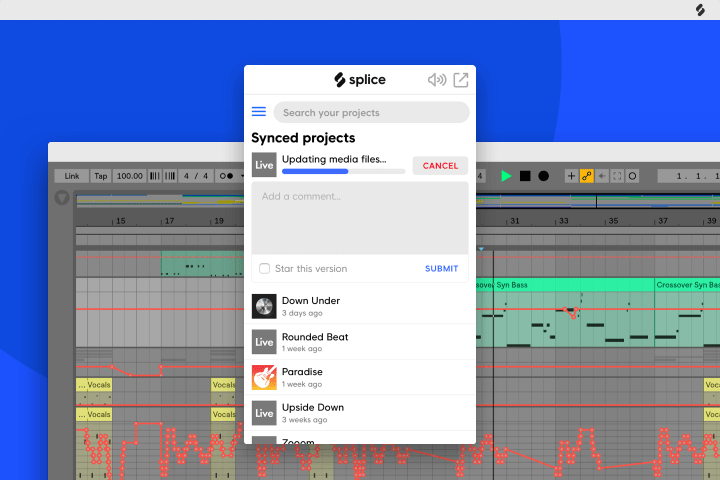720x480 pixels.
Task: Click first Ableton phase nudge bars icon
Action: coord(155,176)
